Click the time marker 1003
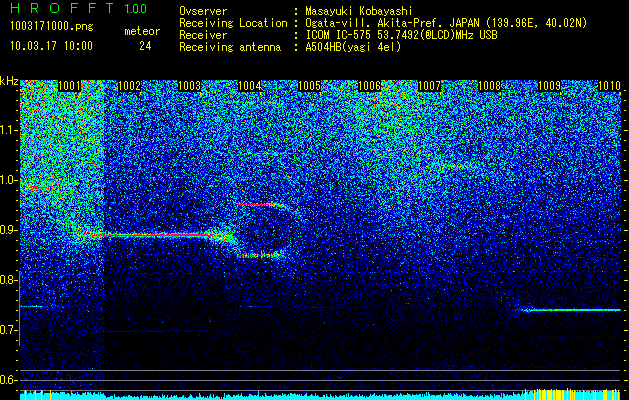The height and width of the screenshot is (400, 629). click(189, 86)
